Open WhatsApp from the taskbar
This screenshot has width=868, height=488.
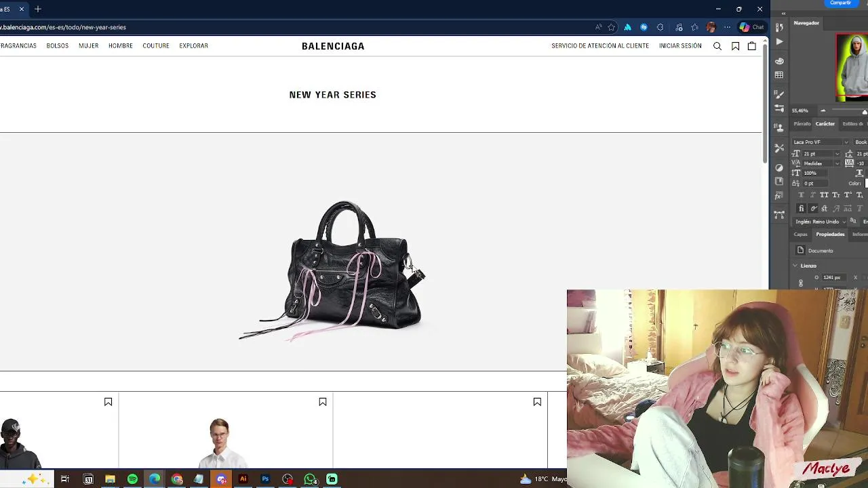(x=310, y=479)
